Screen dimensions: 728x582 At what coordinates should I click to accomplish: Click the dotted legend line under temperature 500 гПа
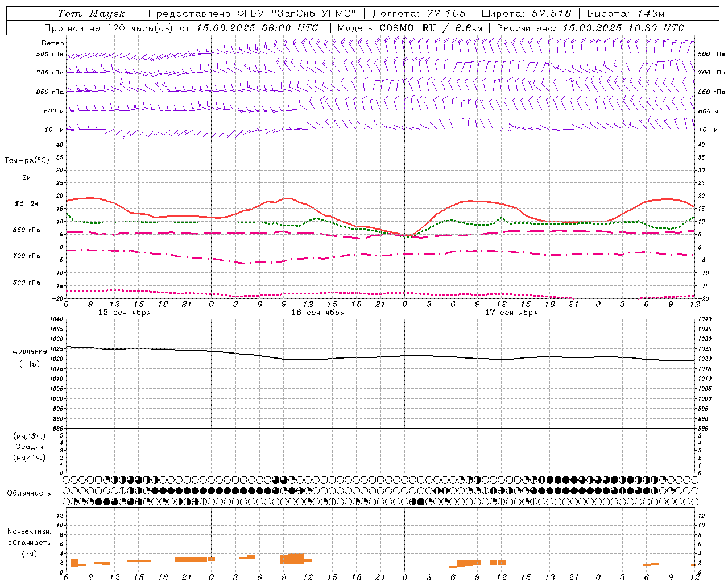click(25, 289)
